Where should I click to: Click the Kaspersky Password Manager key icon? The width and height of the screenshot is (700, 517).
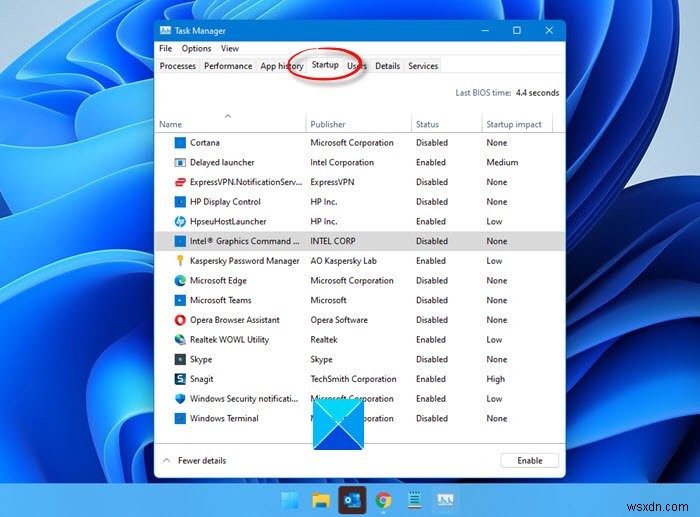180,261
